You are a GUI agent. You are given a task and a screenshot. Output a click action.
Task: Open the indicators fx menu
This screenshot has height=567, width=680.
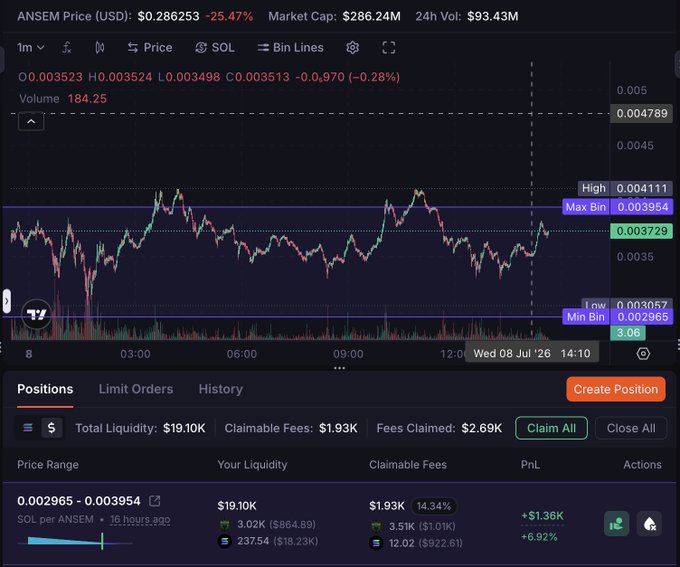[x=66, y=47]
